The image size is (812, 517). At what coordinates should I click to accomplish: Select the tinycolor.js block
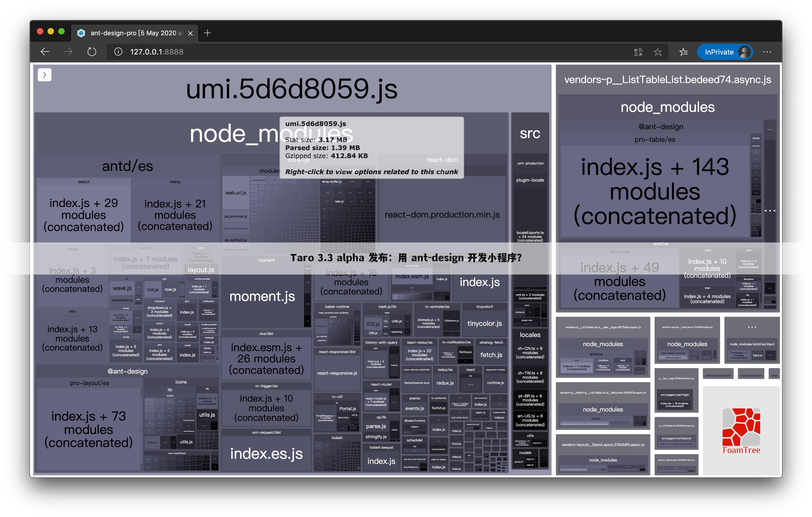click(485, 323)
